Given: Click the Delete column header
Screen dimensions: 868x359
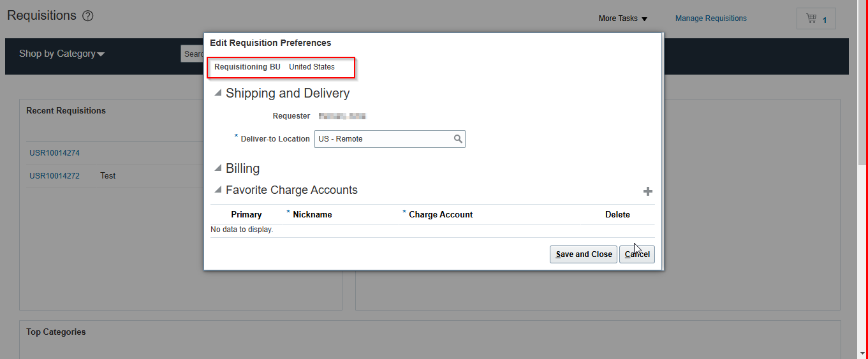Looking at the screenshot, I should tap(617, 215).
